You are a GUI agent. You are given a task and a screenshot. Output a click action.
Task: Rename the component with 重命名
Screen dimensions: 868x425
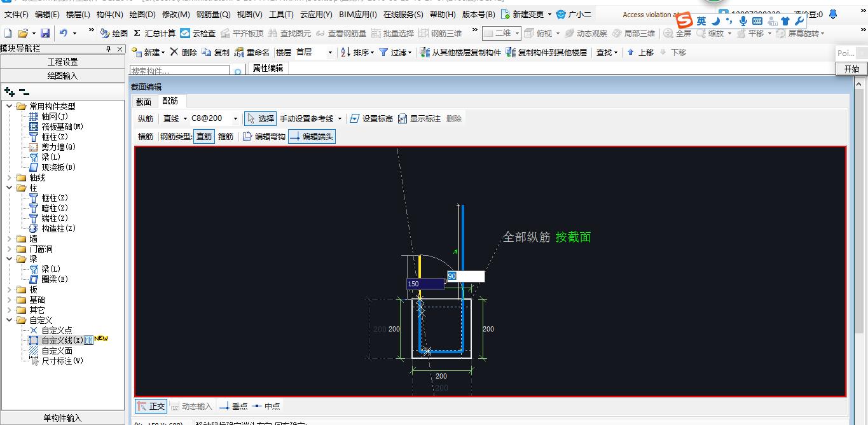pyautogui.click(x=252, y=52)
